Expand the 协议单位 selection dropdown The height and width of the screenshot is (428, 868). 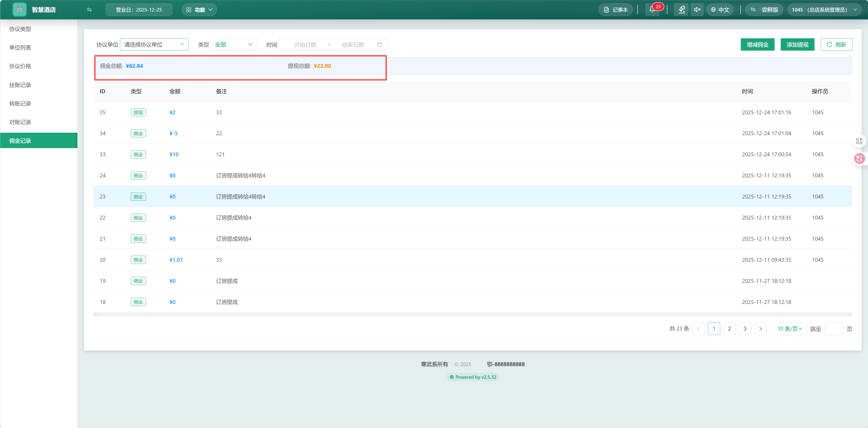coord(154,44)
